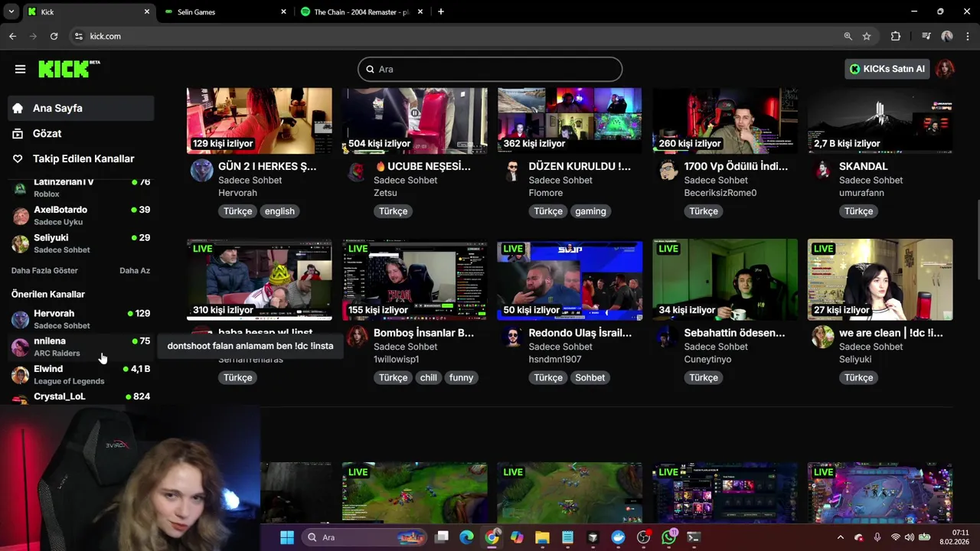This screenshot has width=980, height=551.
Task: Open umurafann streamer avatar
Action: pyautogui.click(x=822, y=170)
